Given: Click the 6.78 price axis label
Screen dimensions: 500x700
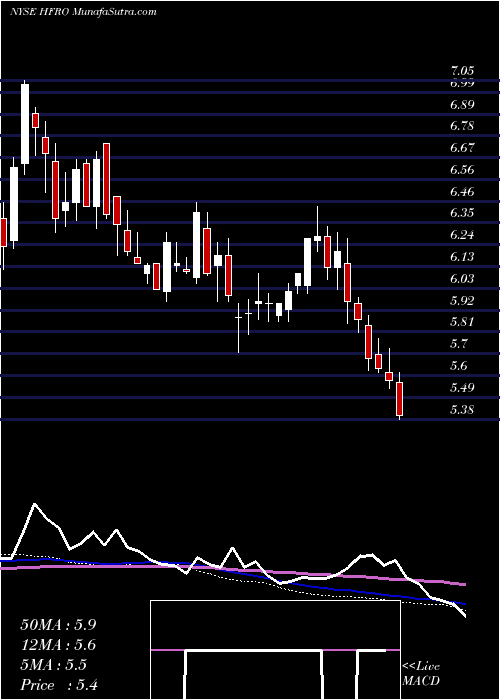Looking at the screenshot, I should coord(462,126).
